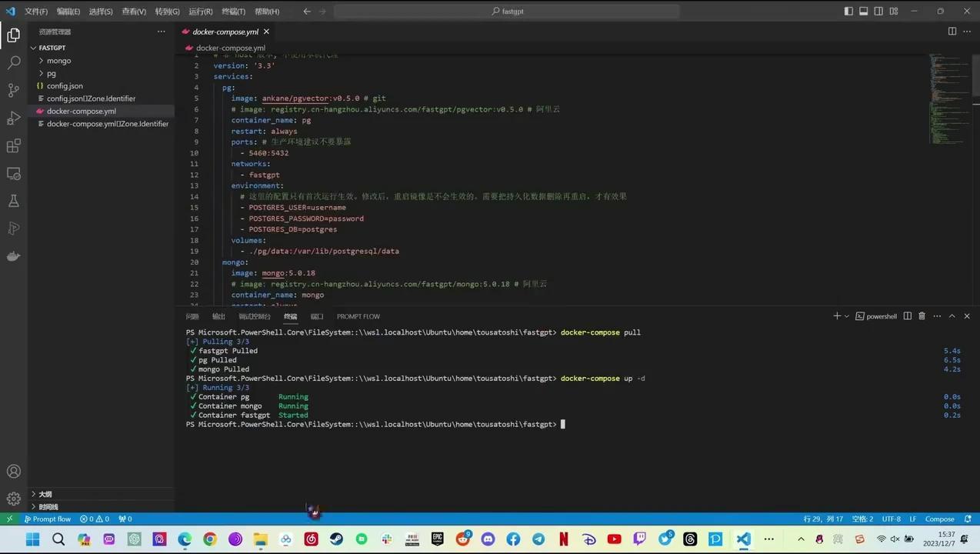Viewport: 980px width, 554px height.
Task: Open the Source Control view
Action: point(13,90)
